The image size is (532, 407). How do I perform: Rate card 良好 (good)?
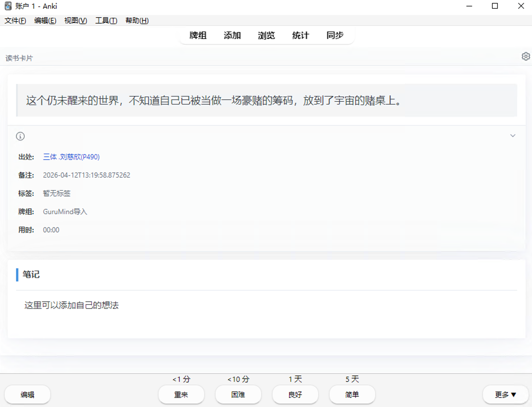click(x=295, y=394)
